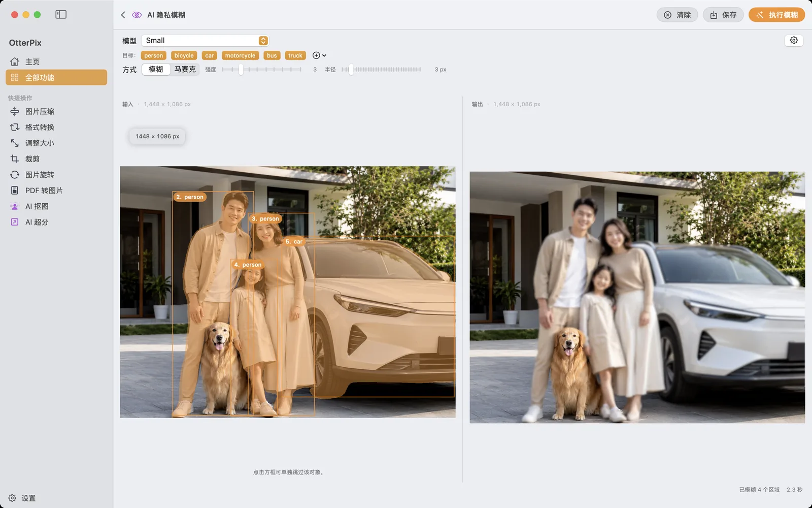Select 马赛克 mosaic method

[185, 70]
